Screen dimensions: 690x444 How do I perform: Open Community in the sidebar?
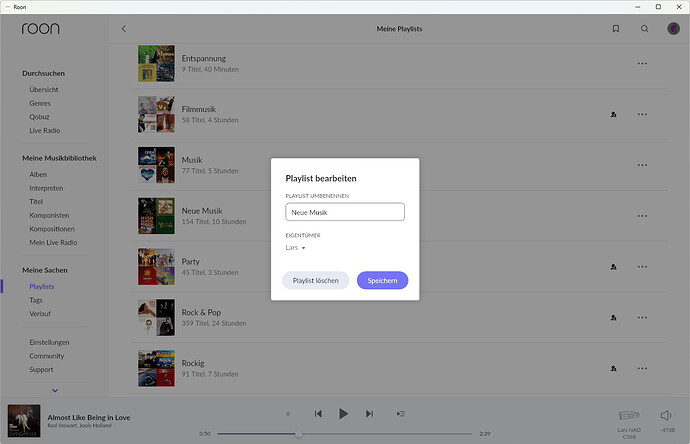click(x=47, y=356)
